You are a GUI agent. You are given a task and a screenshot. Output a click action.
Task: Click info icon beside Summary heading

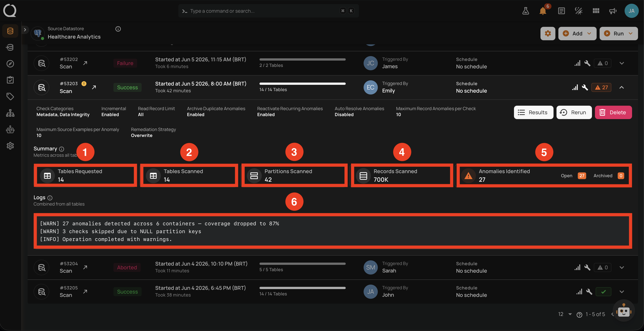click(x=62, y=149)
